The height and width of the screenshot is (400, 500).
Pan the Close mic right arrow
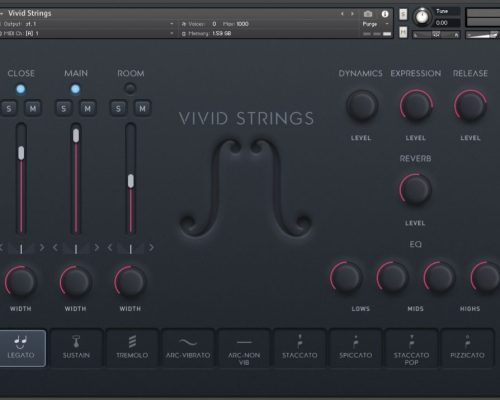(x=42, y=247)
